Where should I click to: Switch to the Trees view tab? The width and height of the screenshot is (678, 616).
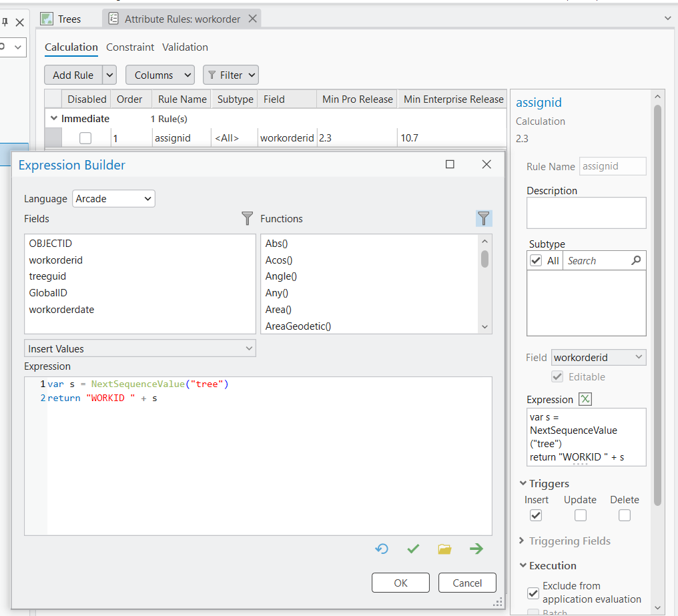(x=69, y=19)
